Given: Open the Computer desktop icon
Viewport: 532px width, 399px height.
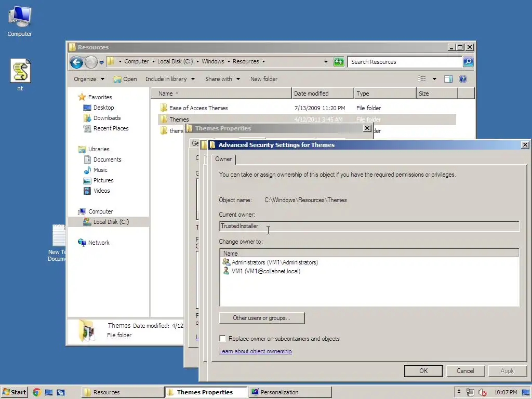Looking at the screenshot, I should pos(20,21).
